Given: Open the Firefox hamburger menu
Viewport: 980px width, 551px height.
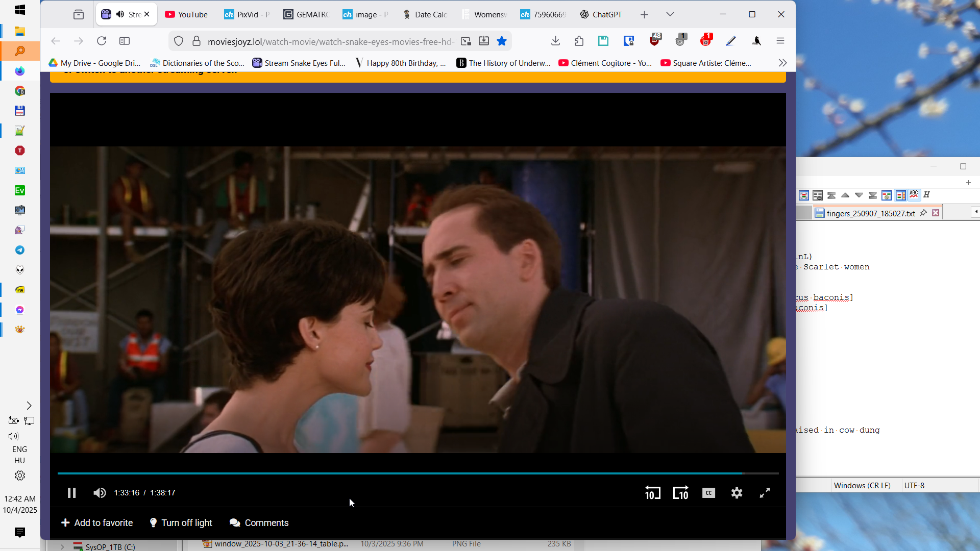Looking at the screenshot, I should tap(780, 41).
